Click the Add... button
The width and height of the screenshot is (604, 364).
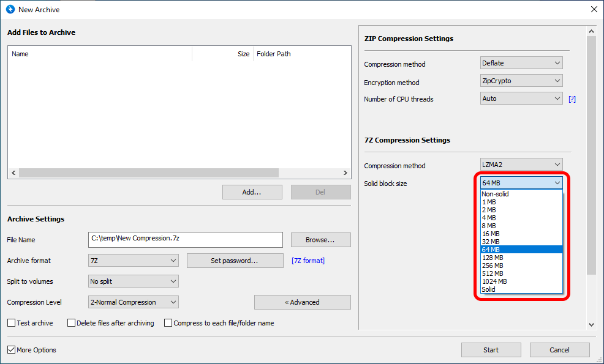252,192
